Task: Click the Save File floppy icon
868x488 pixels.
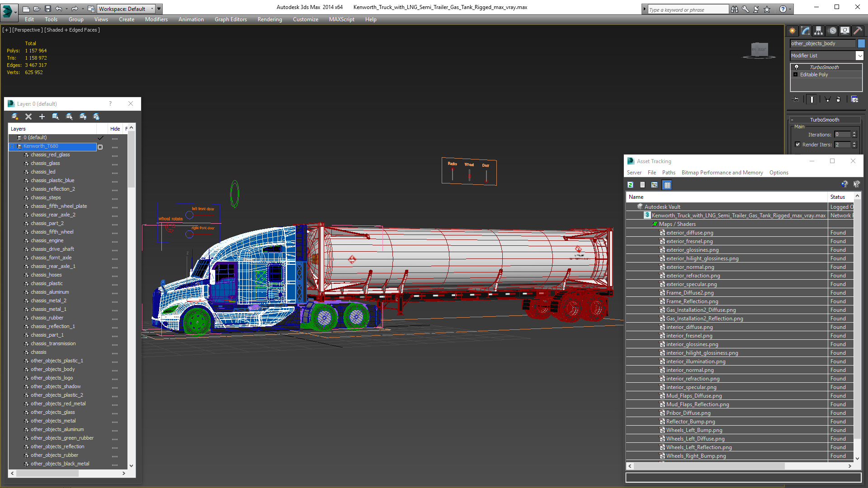Action: pyautogui.click(x=47, y=9)
